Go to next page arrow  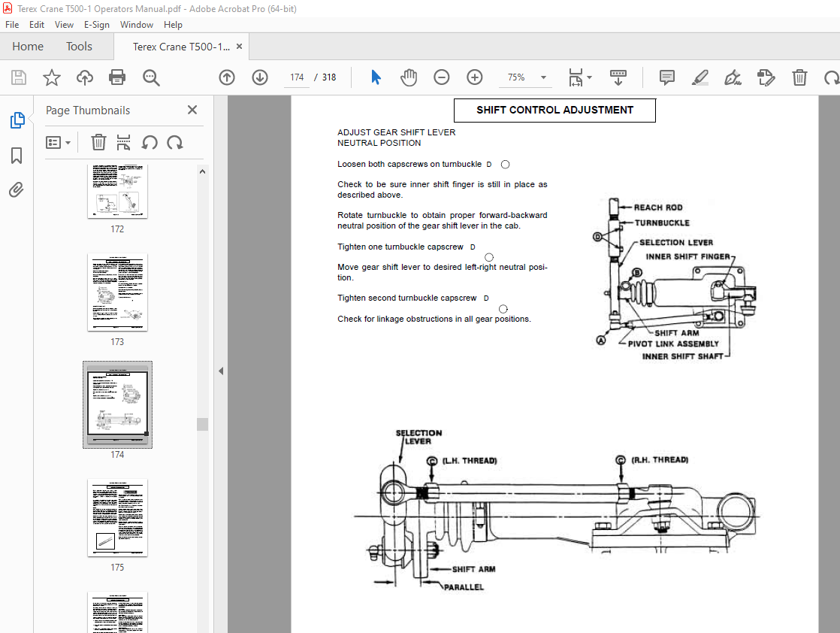point(260,77)
